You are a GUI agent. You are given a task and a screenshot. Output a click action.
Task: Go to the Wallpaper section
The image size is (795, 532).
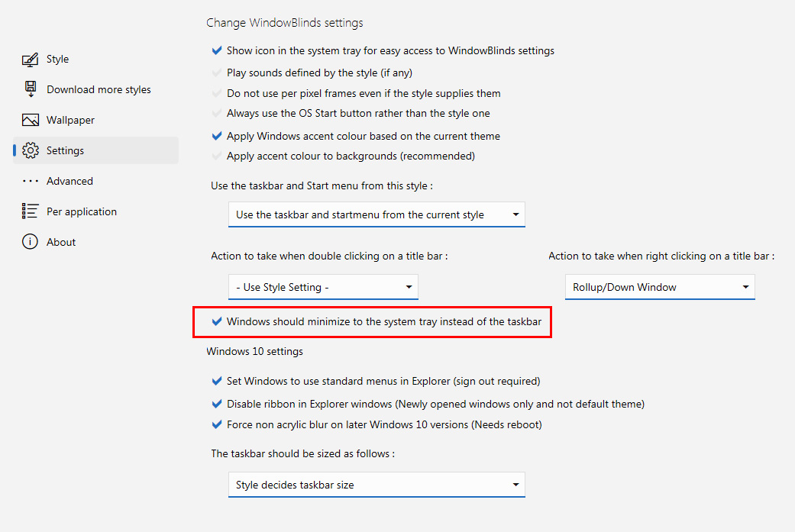[x=70, y=120]
